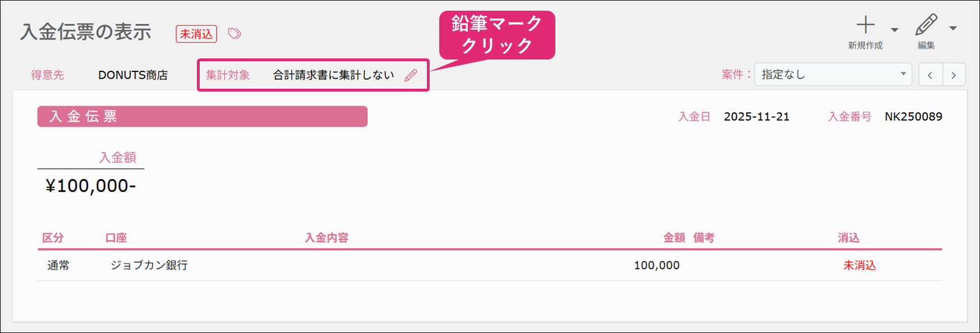
Task: Click the 入金番号 NK250089 value
Action: point(913,117)
